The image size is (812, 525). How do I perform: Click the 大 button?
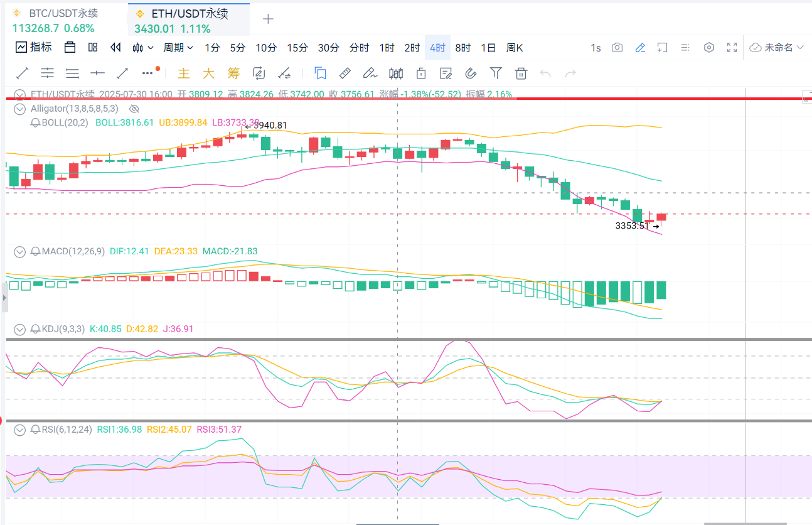tap(208, 73)
